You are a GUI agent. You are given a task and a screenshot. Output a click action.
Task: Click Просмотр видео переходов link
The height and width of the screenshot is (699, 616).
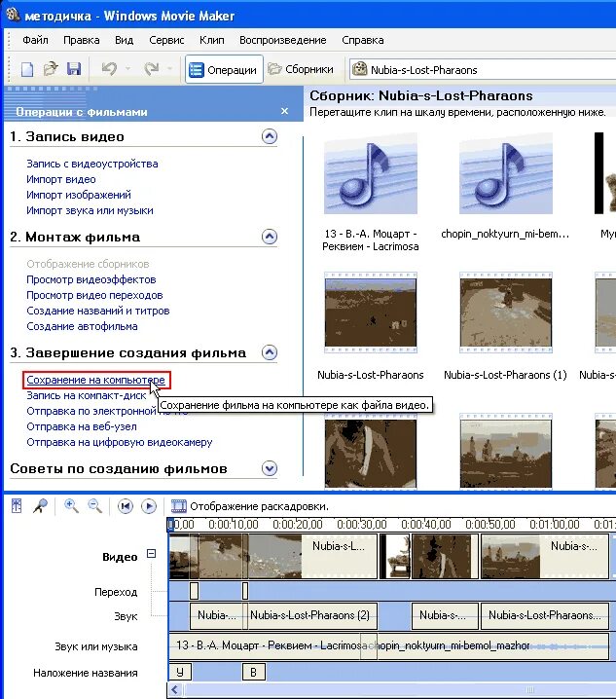94,295
